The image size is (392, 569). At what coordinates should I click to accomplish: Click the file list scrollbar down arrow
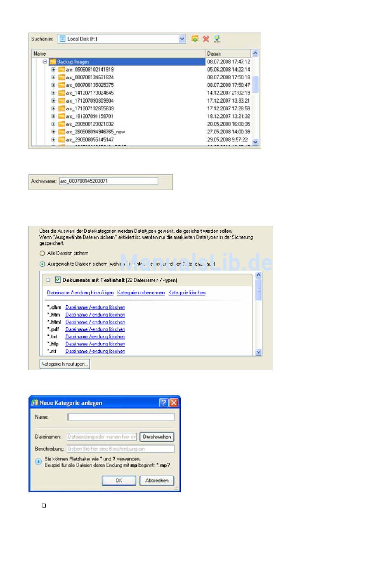click(255, 142)
